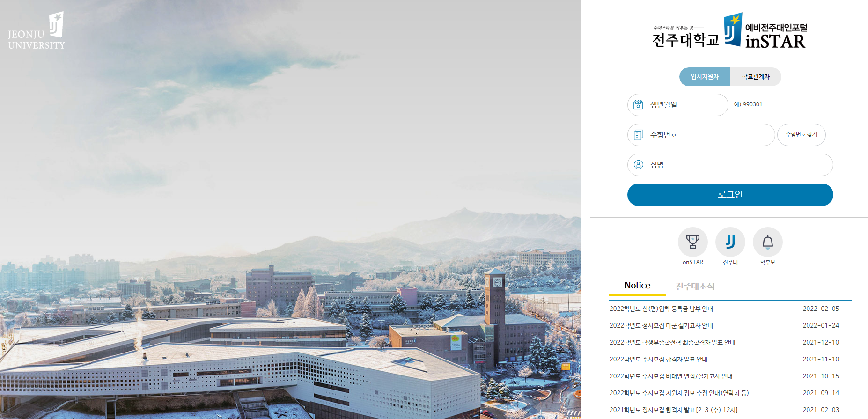Open notice 2022학년도 신(편)입학 등록금 납부 안내

point(661,309)
